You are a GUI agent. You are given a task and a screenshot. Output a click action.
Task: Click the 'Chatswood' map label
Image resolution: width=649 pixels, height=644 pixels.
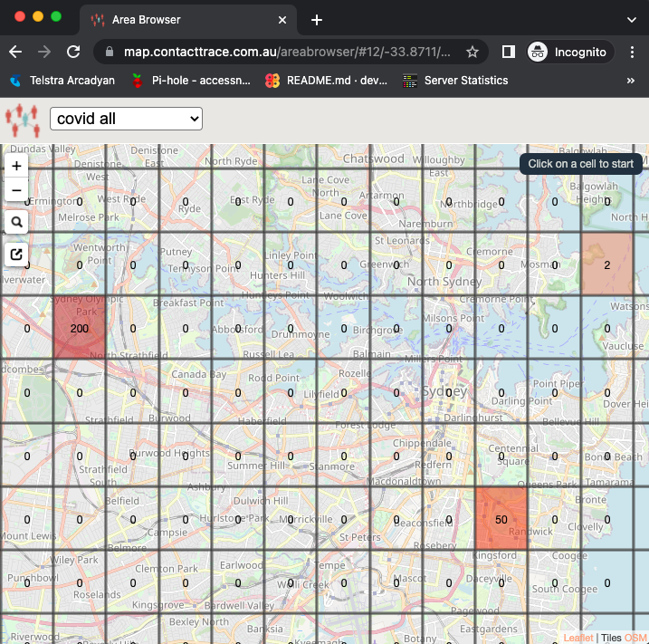[x=373, y=159]
